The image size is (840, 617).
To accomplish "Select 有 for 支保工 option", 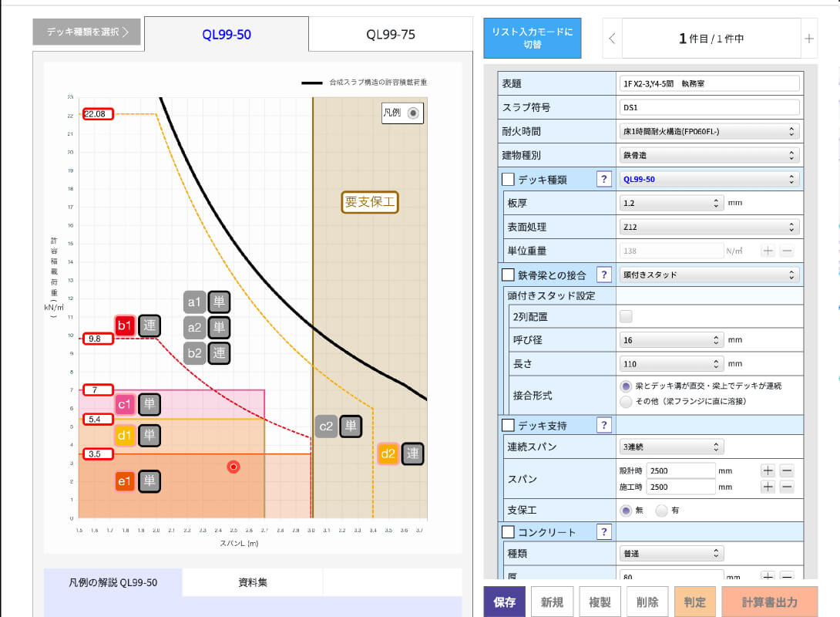I will pos(661,511).
